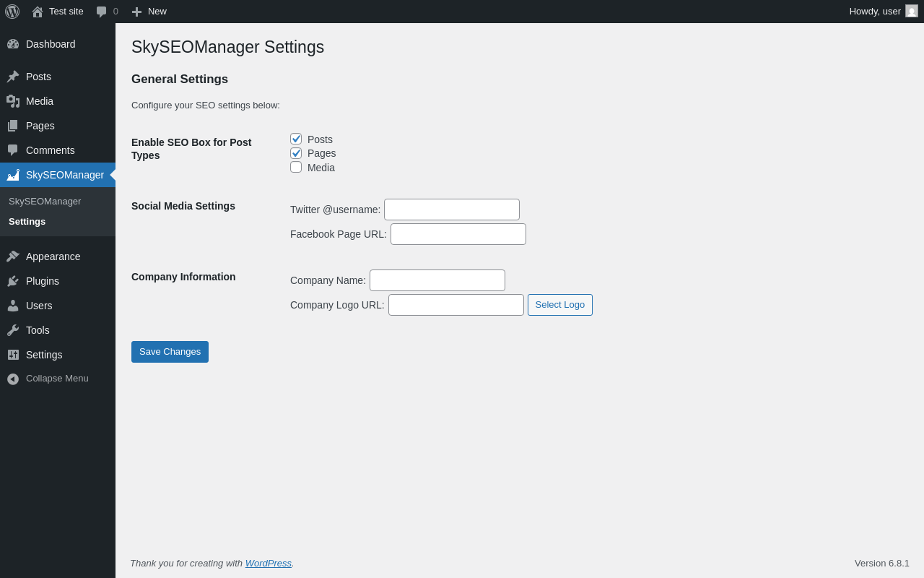Click the Posts pushpin icon

(13, 77)
